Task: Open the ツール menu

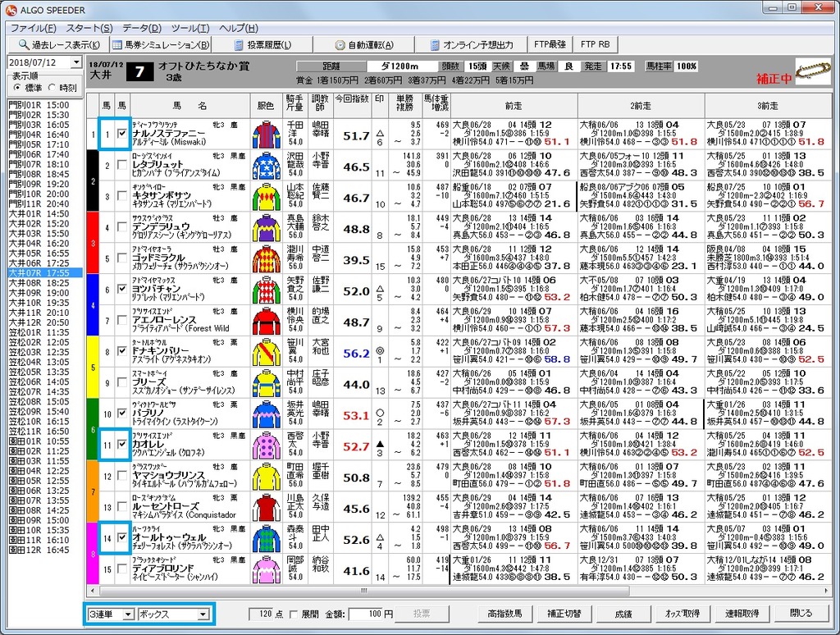Action: click(190, 28)
